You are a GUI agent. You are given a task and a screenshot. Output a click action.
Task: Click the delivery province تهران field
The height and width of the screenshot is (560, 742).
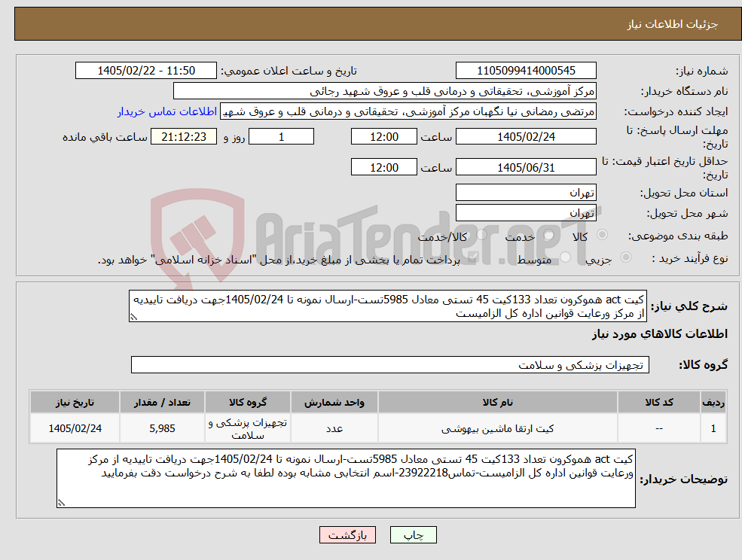(x=526, y=193)
